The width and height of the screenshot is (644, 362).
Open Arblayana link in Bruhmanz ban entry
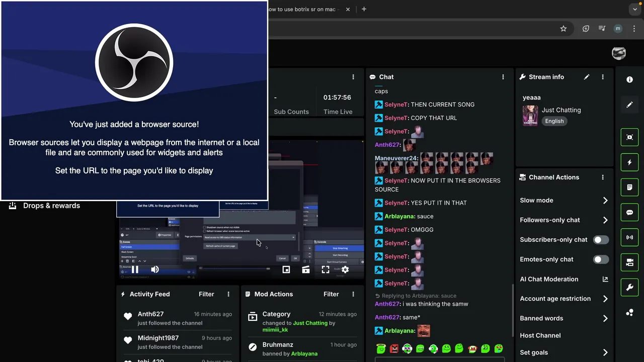coord(304,353)
